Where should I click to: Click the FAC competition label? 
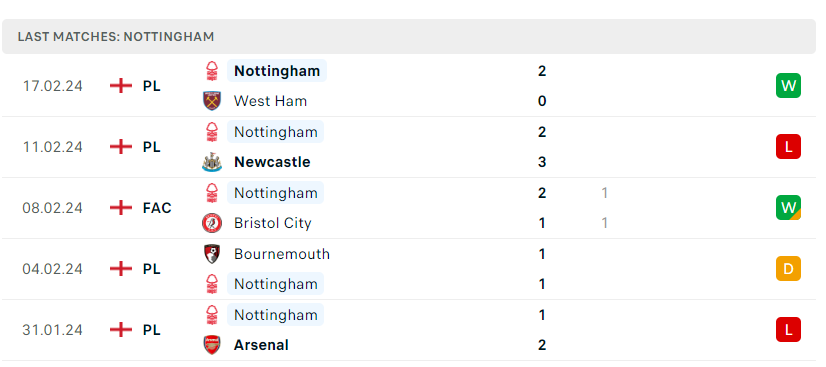pos(157,208)
